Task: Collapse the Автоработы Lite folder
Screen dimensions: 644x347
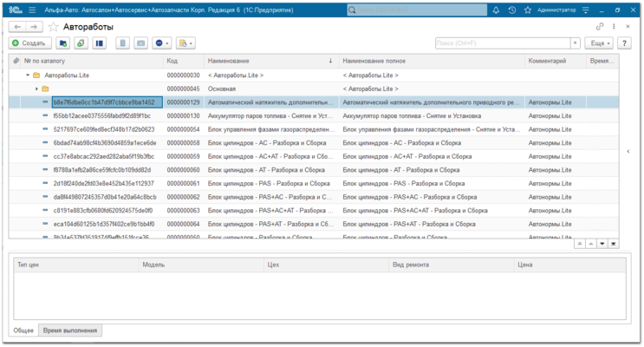Action: pyautogui.click(x=28, y=75)
